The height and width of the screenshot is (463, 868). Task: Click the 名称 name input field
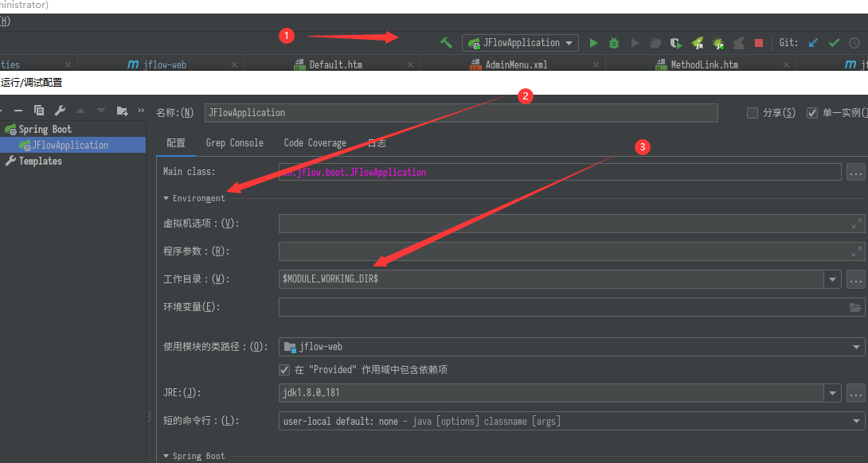461,113
